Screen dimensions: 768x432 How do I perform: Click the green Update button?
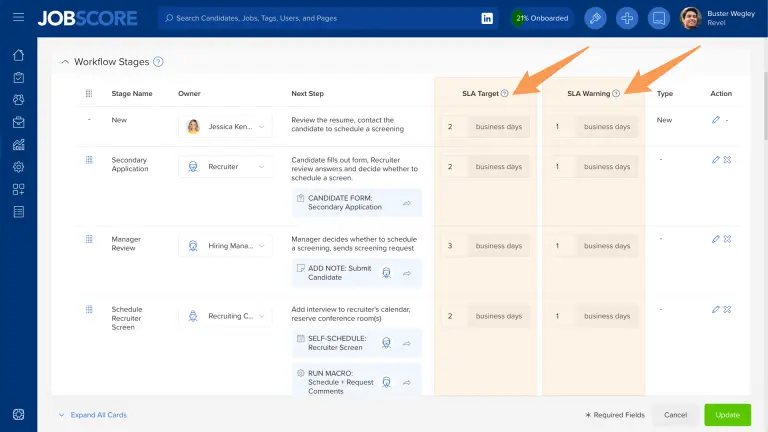pyautogui.click(x=727, y=415)
